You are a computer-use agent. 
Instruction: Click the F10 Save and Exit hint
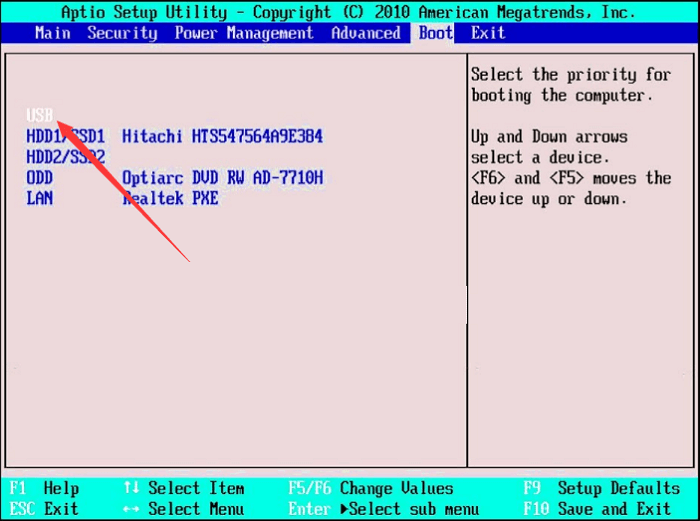(x=597, y=509)
